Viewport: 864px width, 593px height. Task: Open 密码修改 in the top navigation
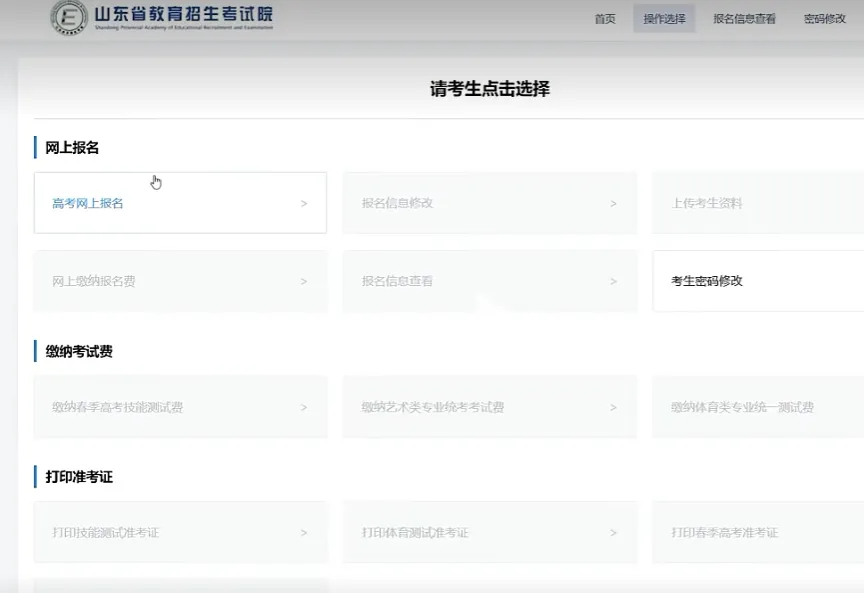coord(824,19)
